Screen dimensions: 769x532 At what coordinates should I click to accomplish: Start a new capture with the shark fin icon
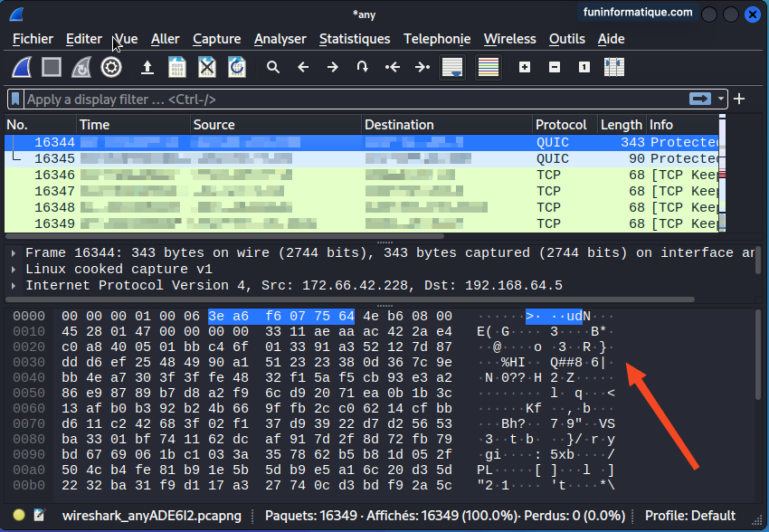coord(22,67)
